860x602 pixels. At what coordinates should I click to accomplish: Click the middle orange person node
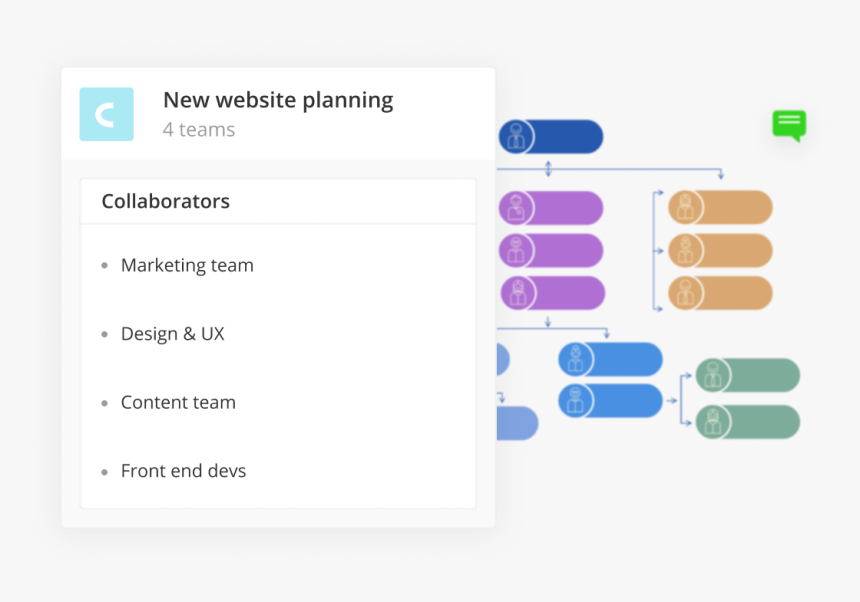click(x=720, y=251)
